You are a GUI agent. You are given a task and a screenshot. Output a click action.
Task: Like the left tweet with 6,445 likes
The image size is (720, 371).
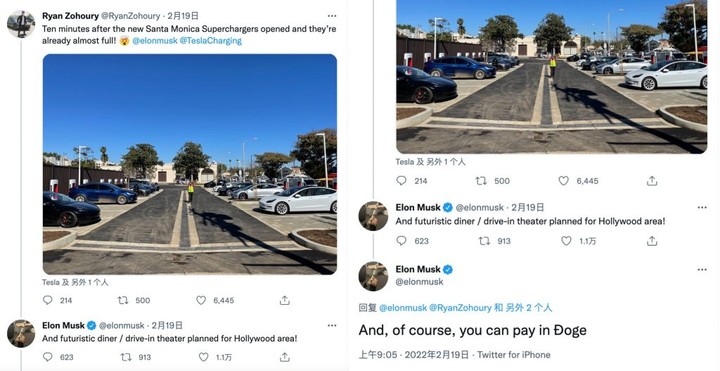[x=201, y=300]
